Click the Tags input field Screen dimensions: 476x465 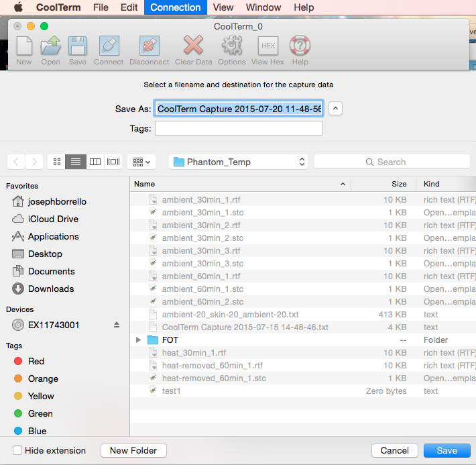point(239,128)
